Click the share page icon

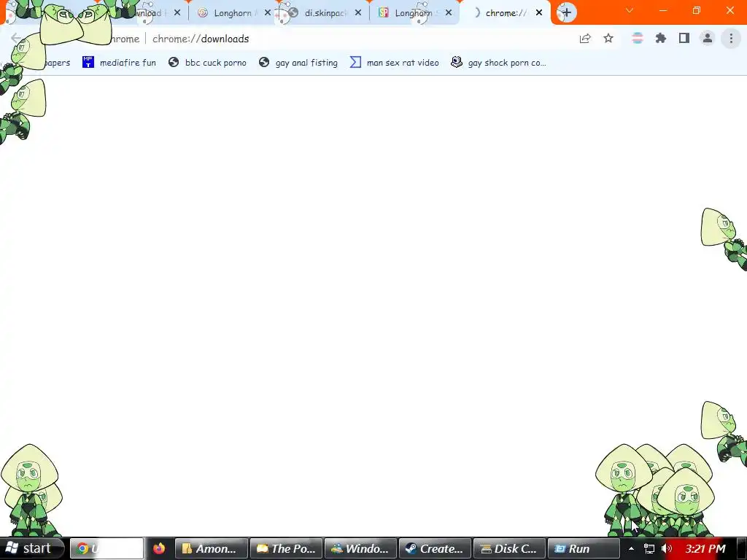coord(585,39)
